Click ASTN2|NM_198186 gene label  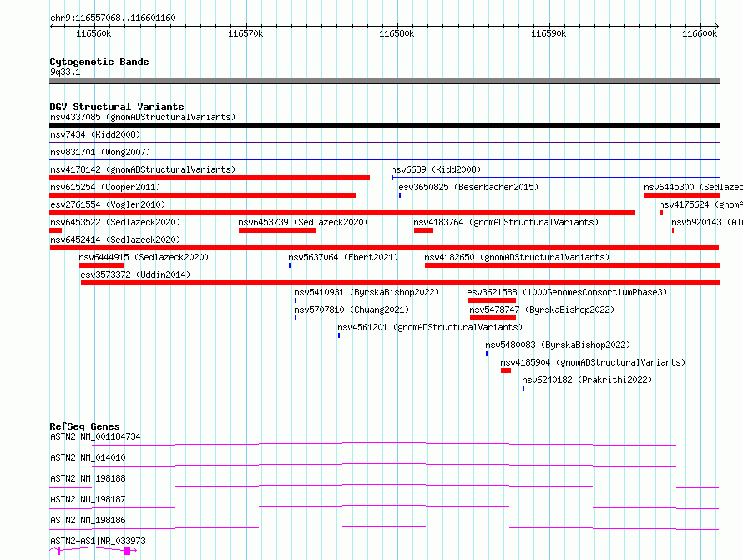coord(88,520)
